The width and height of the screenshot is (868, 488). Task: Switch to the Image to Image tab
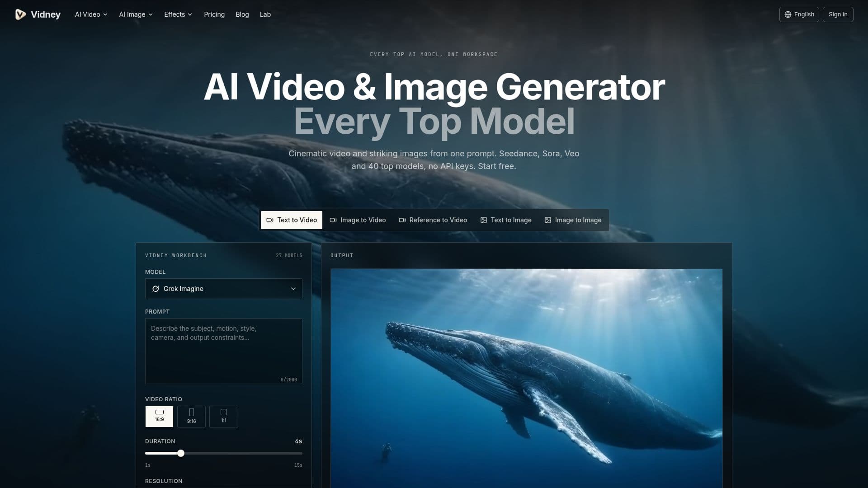click(573, 220)
